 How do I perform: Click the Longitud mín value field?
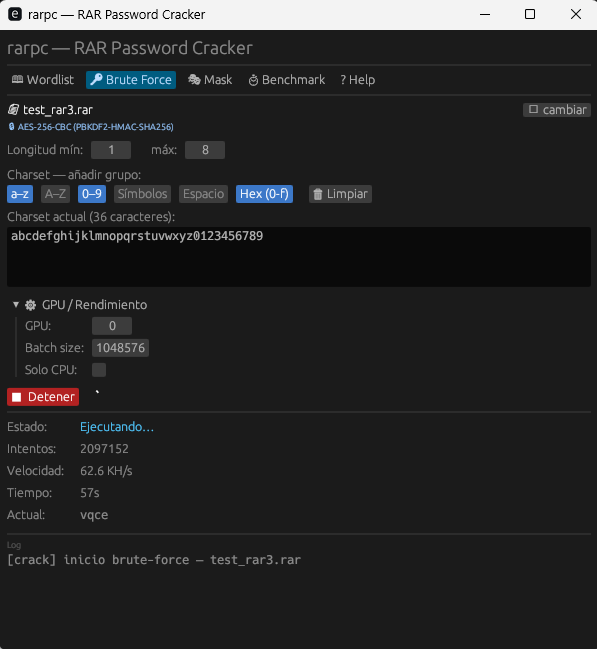click(111, 150)
